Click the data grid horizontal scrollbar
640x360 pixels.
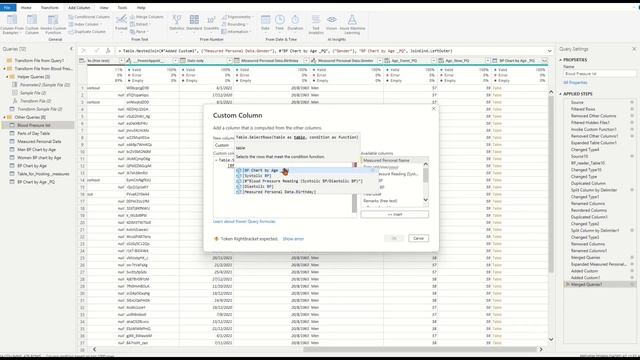pos(420,349)
